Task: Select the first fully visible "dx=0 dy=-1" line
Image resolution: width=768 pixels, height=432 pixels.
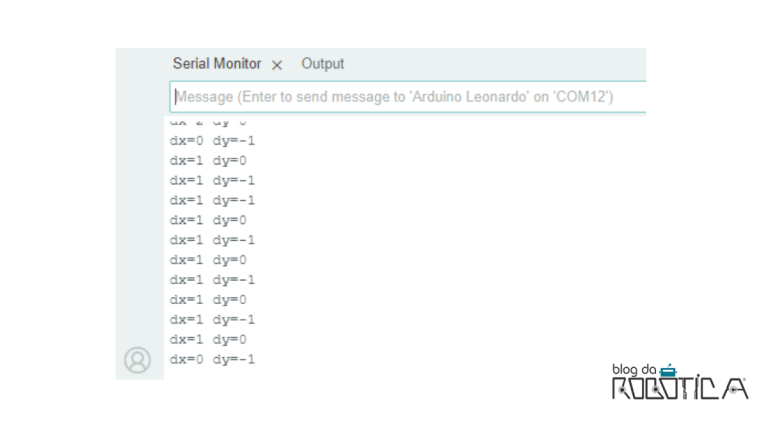Action: tap(212, 140)
